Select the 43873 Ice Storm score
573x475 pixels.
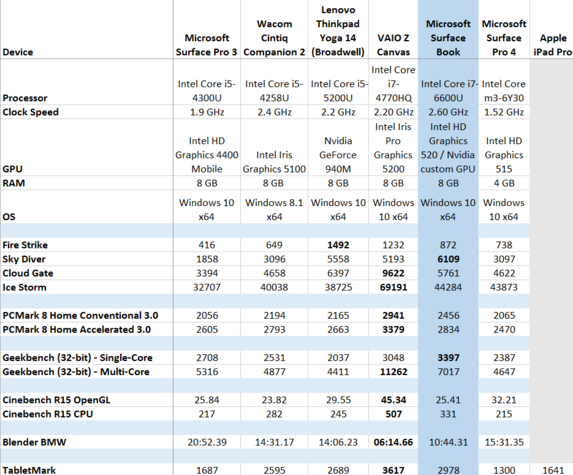[504, 287]
